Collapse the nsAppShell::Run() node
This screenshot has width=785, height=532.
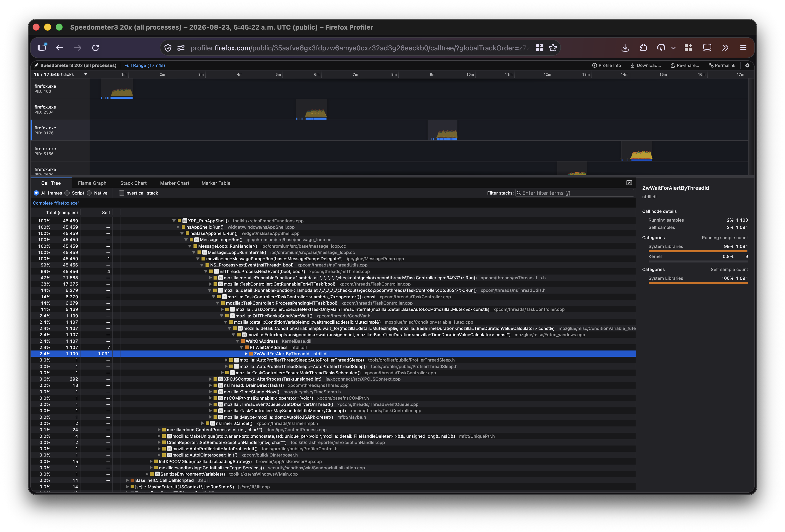click(x=178, y=227)
